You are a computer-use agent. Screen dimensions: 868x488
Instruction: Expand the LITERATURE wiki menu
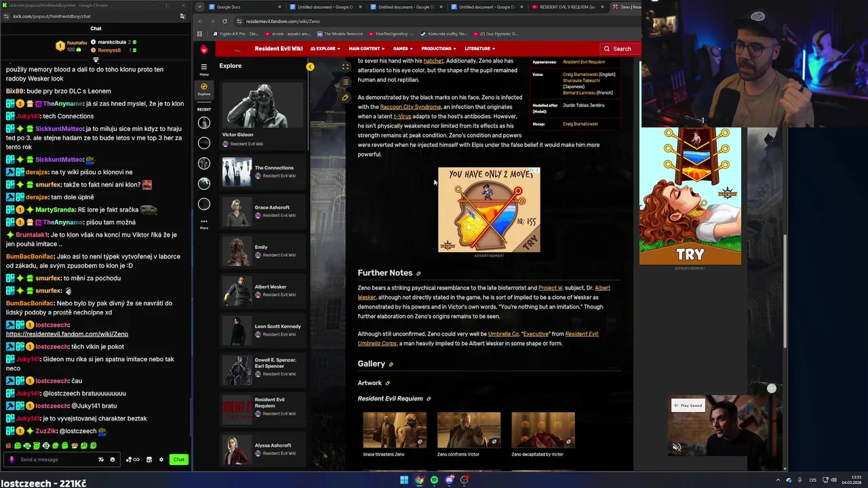click(479, 49)
